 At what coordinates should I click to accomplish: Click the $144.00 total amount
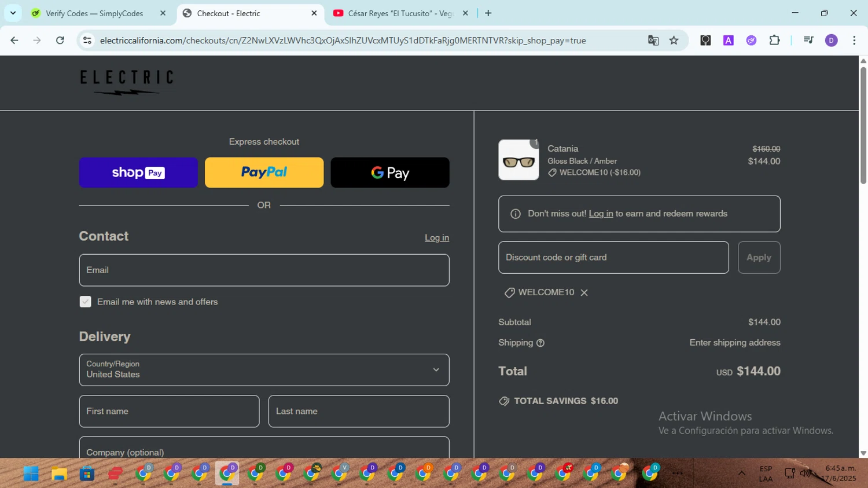tap(759, 372)
